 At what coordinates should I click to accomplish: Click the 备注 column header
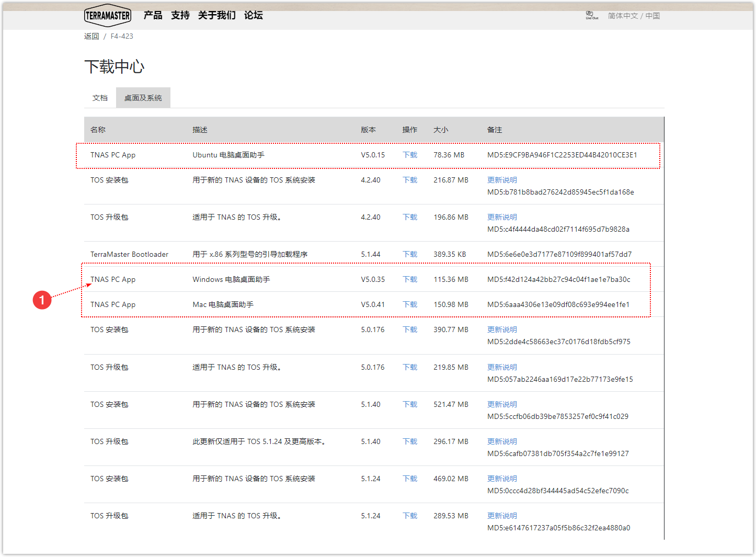[495, 130]
